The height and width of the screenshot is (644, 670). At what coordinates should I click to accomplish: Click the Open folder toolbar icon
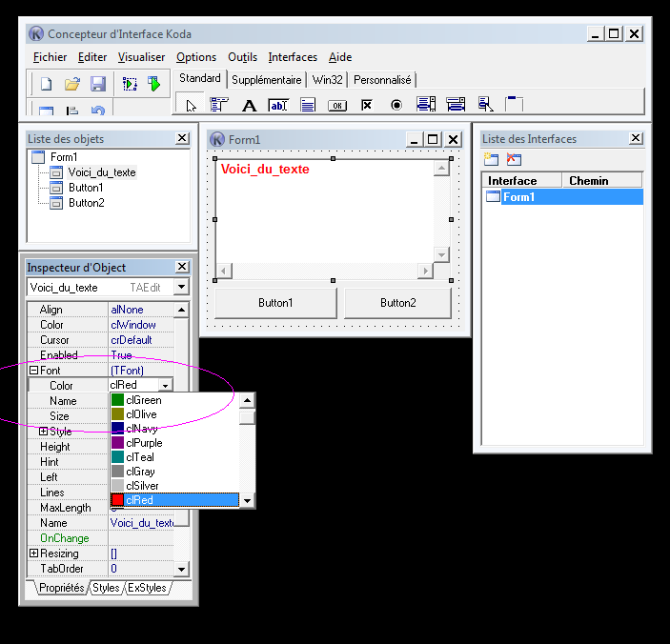click(71, 85)
